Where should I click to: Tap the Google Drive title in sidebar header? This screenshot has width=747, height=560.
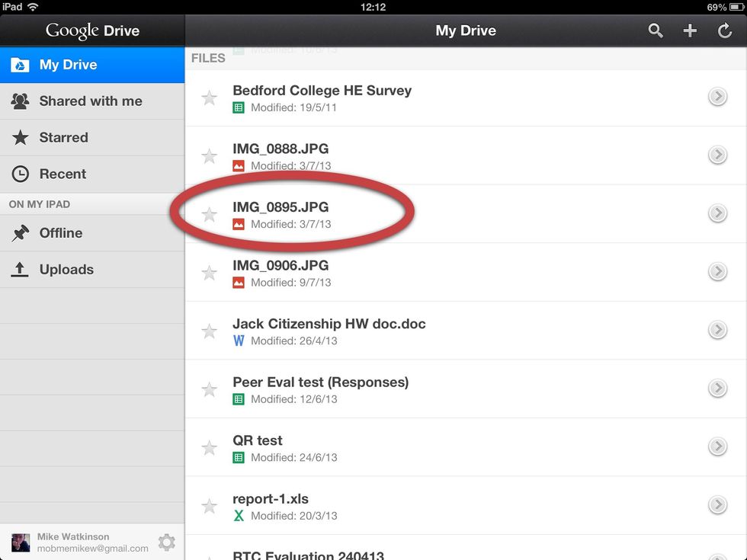[92, 30]
